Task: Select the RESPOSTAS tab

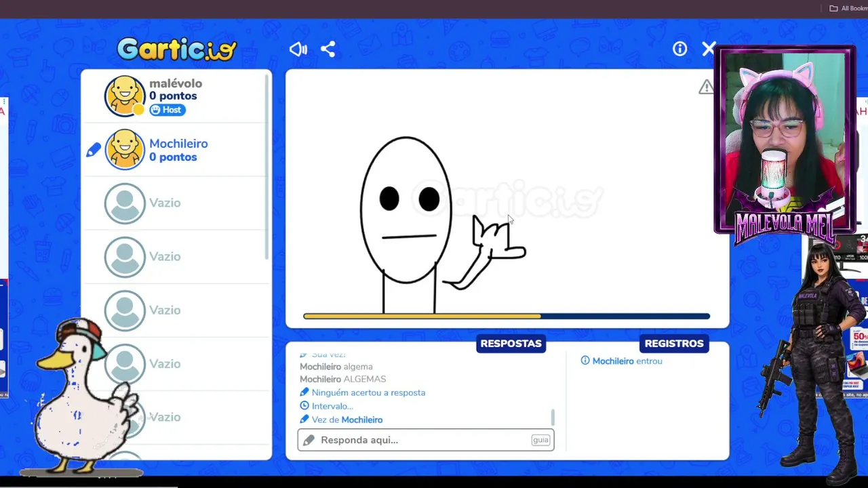Action: [x=511, y=344]
